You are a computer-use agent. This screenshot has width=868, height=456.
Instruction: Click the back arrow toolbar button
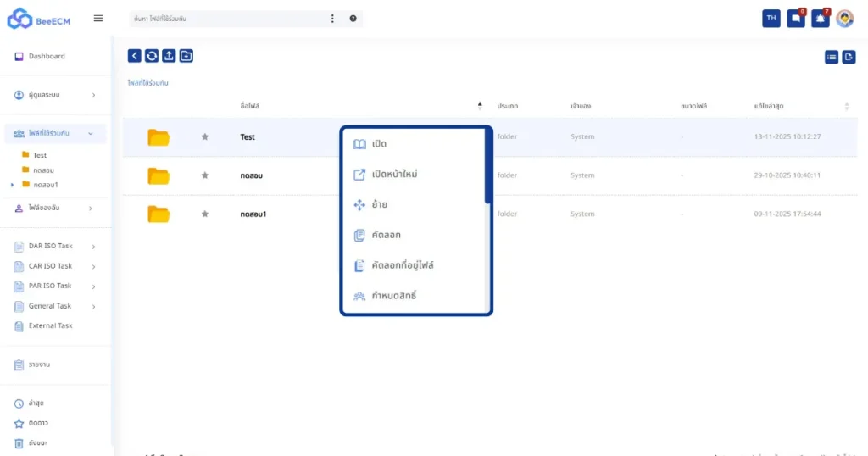coord(135,56)
